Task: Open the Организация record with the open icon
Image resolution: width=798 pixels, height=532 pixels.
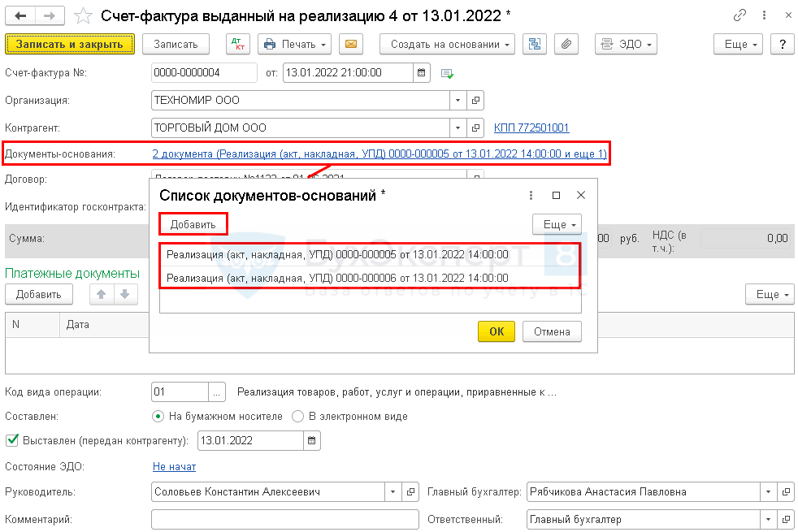Action: [476, 101]
